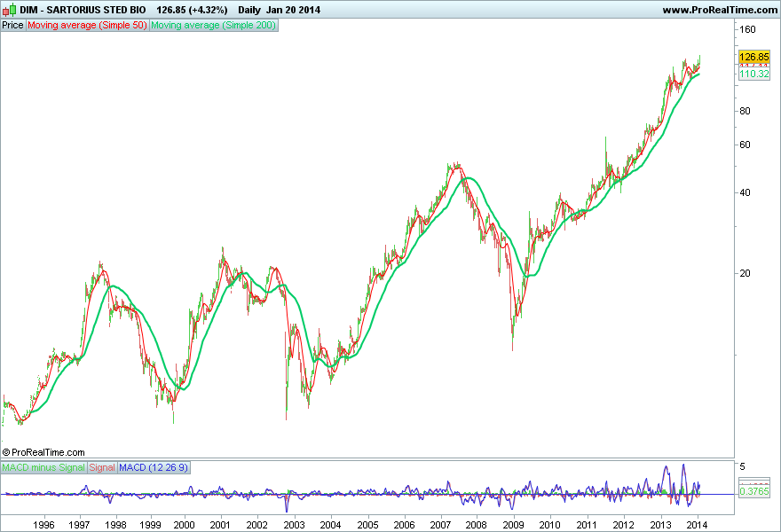Click the candlestick chart icon beside DIM title

click(x=10, y=10)
